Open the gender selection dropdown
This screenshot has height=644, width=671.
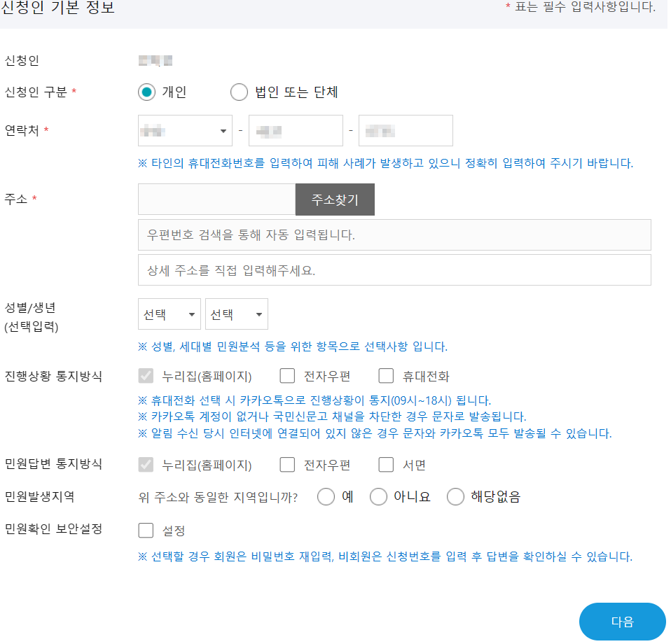coord(169,314)
